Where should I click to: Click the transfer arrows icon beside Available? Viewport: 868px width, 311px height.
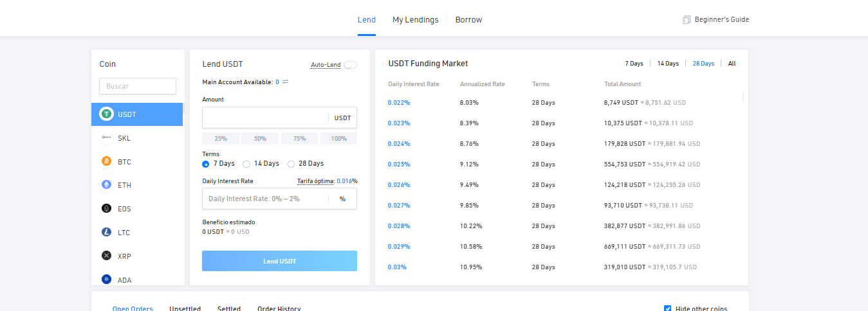coord(286,82)
